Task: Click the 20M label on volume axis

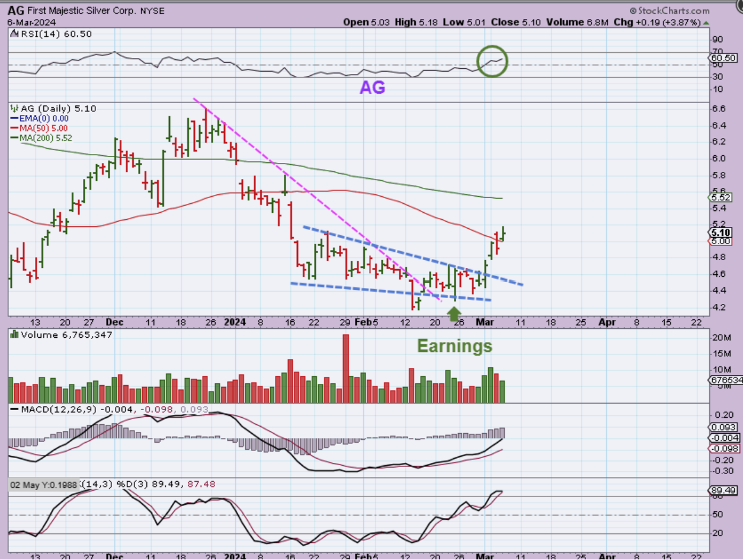Action: [721, 338]
